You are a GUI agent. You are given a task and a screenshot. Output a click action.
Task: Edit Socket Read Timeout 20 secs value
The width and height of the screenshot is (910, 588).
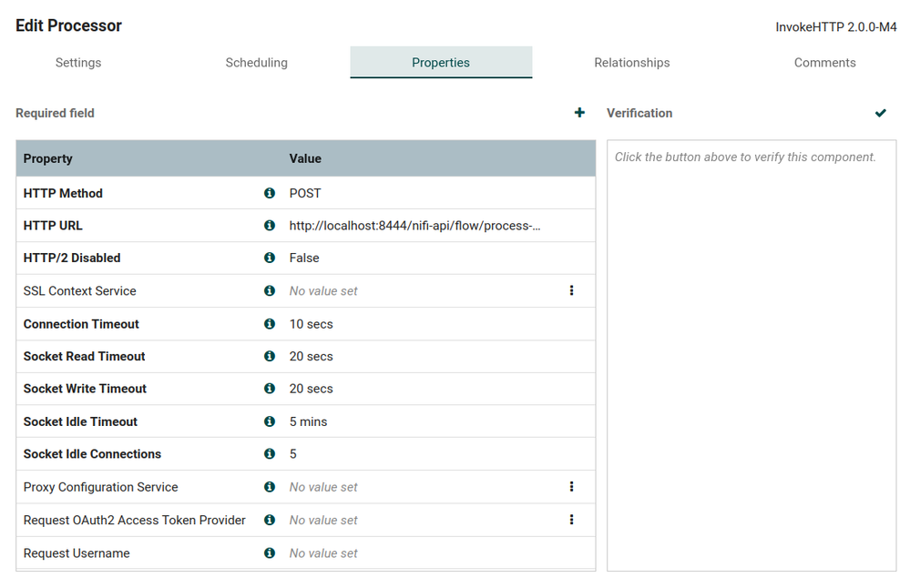(x=312, y=357)
